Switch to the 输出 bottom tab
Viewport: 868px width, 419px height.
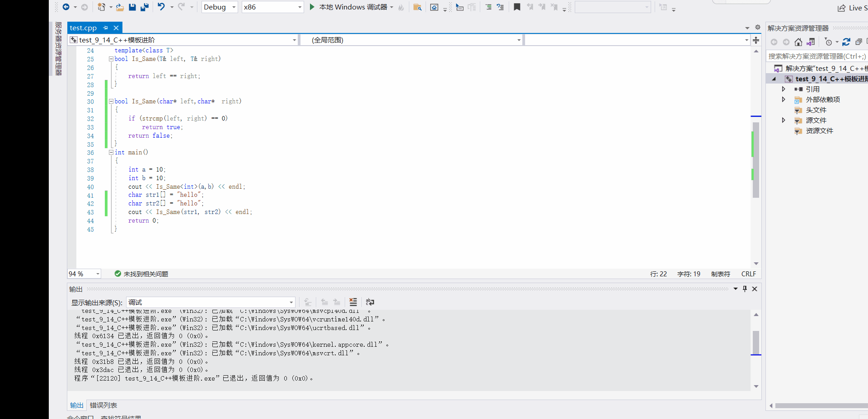point(76,405)
